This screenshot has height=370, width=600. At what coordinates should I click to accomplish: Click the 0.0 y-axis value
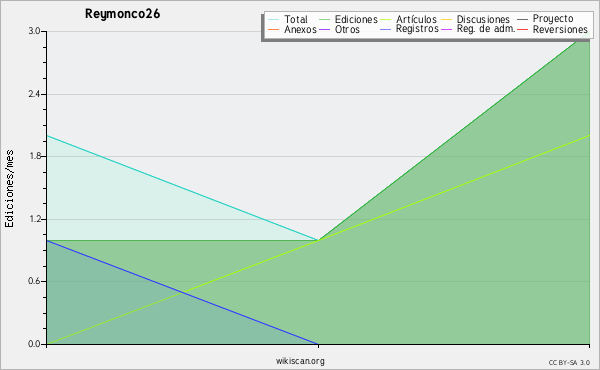point(34,344)
